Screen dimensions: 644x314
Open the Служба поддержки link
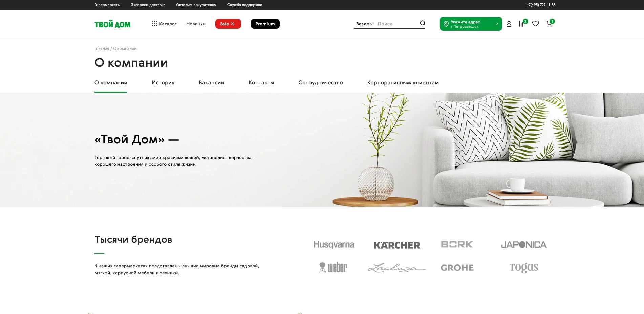(x=244, y=5)
